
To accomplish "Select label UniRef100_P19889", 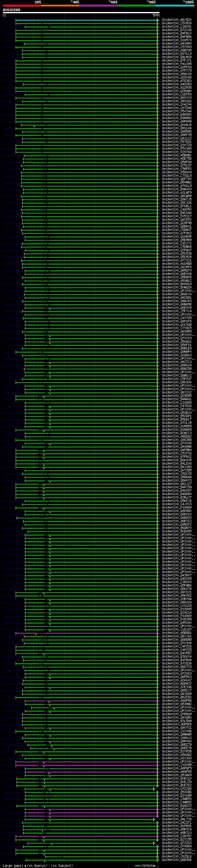I will tap(177, 507).
